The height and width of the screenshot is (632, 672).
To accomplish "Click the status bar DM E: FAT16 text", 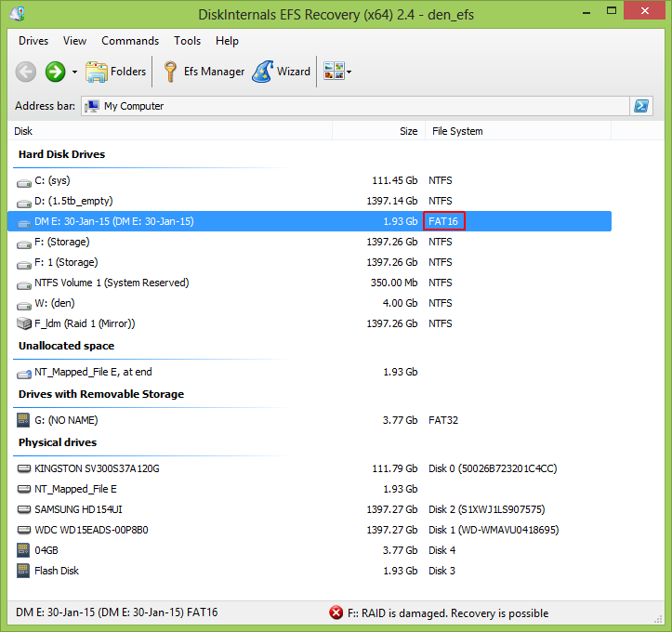I will click(116, 612).
